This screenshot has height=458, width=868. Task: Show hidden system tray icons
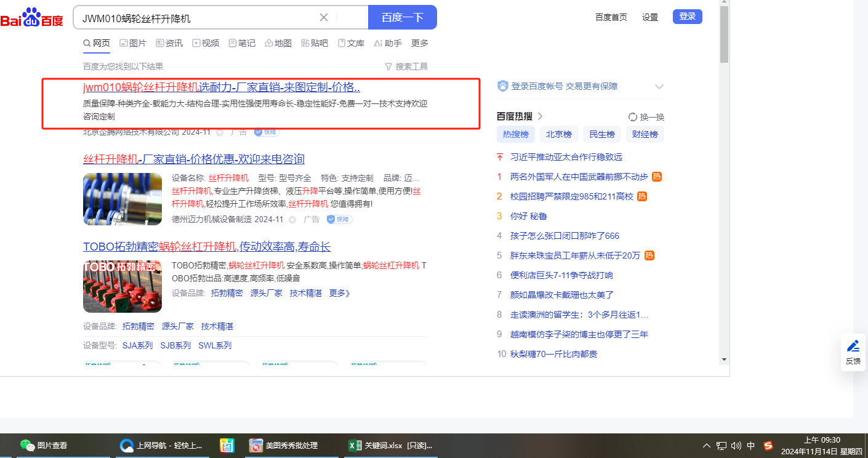706,446
